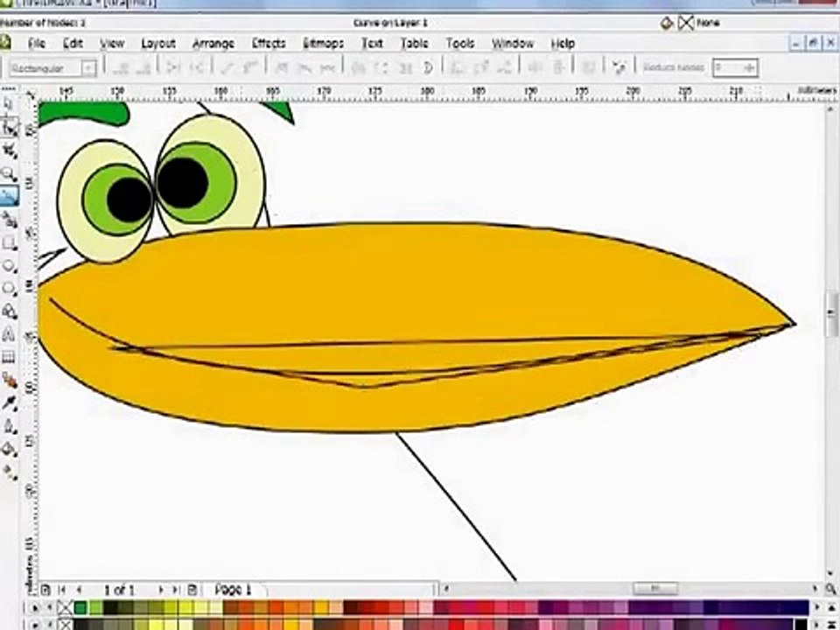The height and width of the screenshot is (630, 840).
Task: Click the outline None indicator in status bar
Action: tap(686, 23)
